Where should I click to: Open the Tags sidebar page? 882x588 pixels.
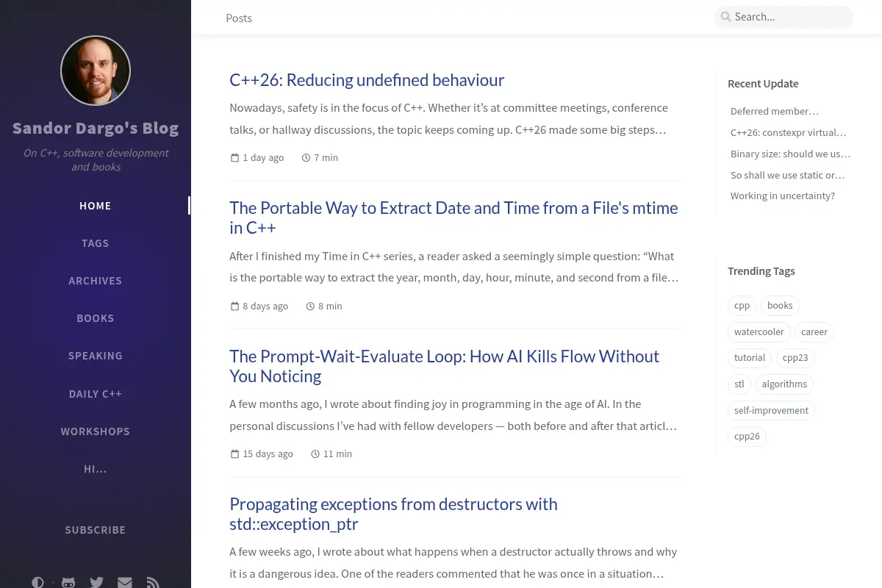tap(96, 243)
